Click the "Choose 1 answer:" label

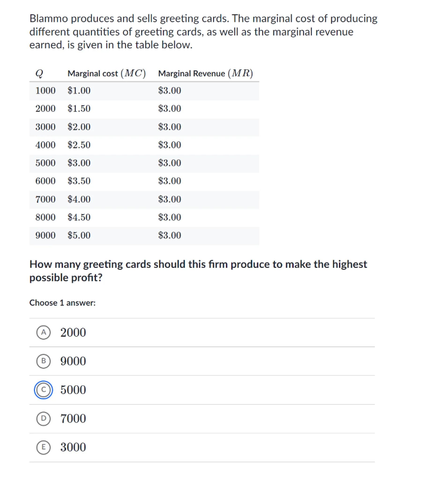62,303
